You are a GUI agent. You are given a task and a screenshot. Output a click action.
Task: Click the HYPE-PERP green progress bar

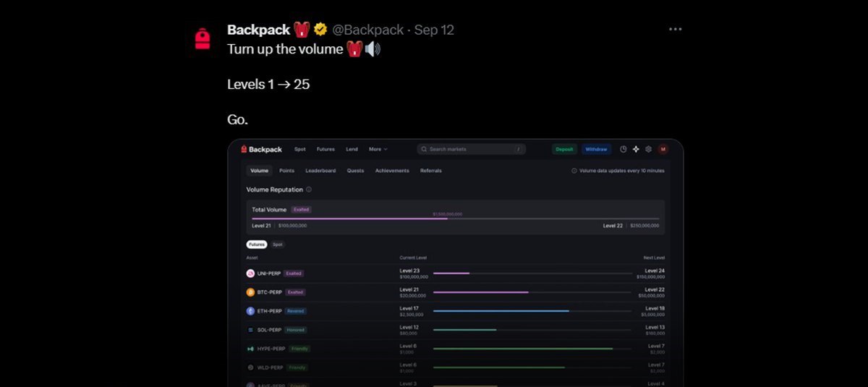[532, 349]
